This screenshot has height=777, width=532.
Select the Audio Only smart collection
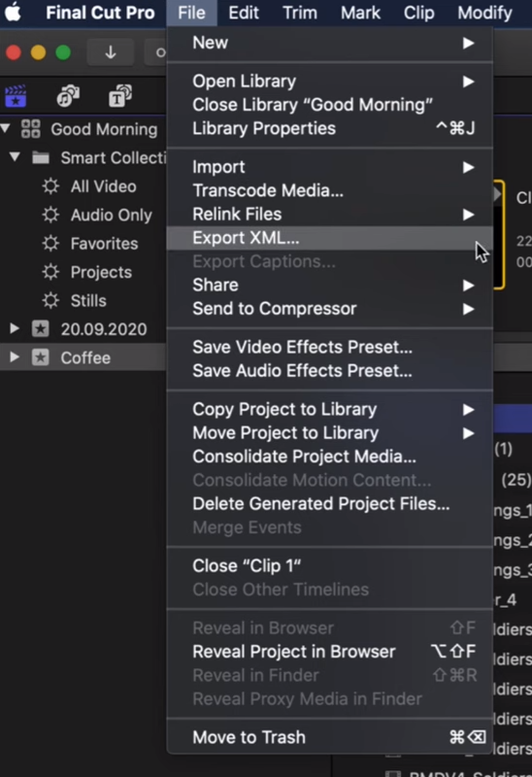[x=111, y=215]
